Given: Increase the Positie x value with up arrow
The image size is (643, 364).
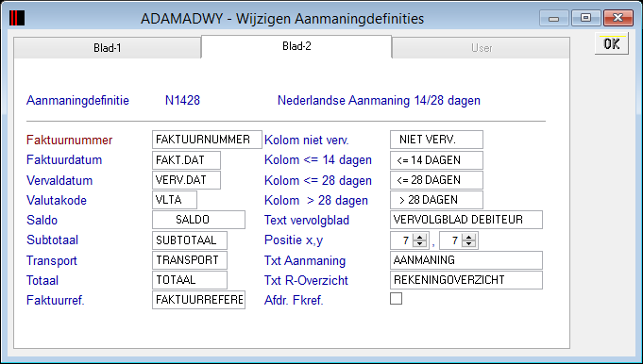Looking at the screenshot, I should (419, 237).
